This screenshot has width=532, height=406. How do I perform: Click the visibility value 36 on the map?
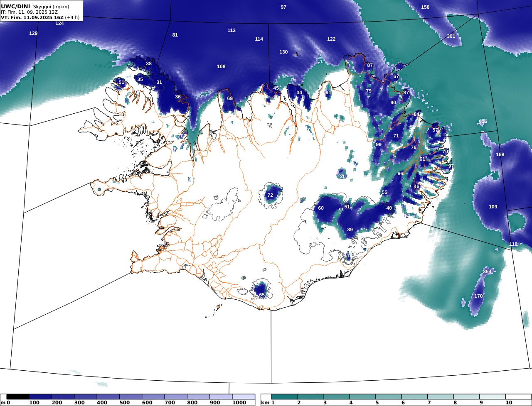pos(178,97)
